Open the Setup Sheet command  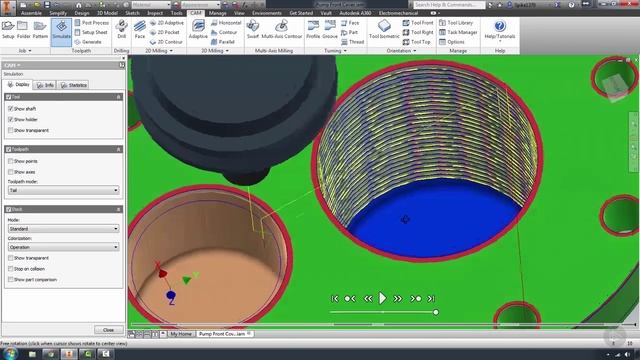(91, 32)
